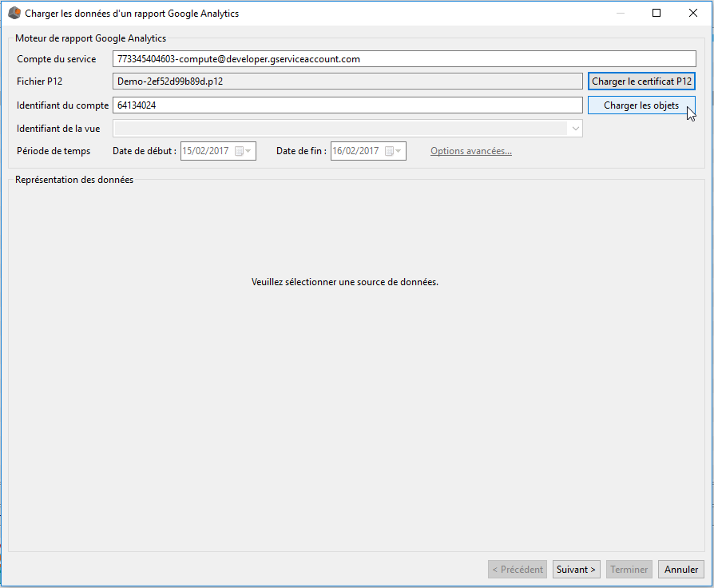Click the Date de fin field
The image size is (714, 588).
[368, 151]
